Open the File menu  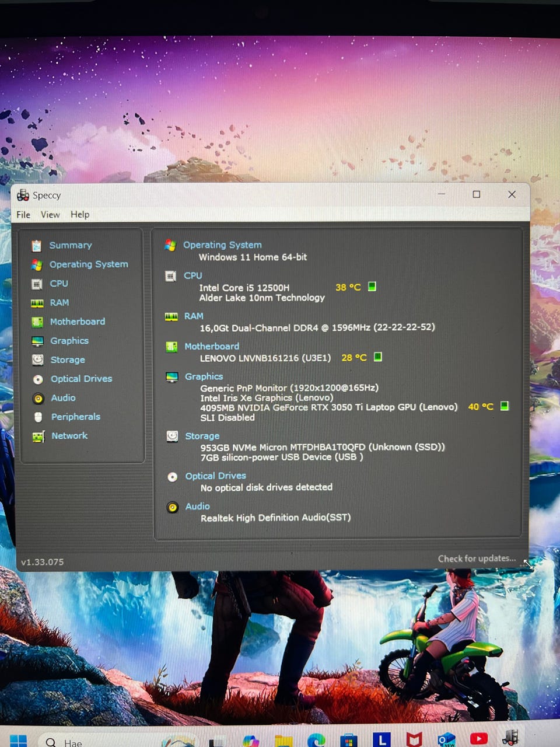pyautogui.click(x=23, y=215)
